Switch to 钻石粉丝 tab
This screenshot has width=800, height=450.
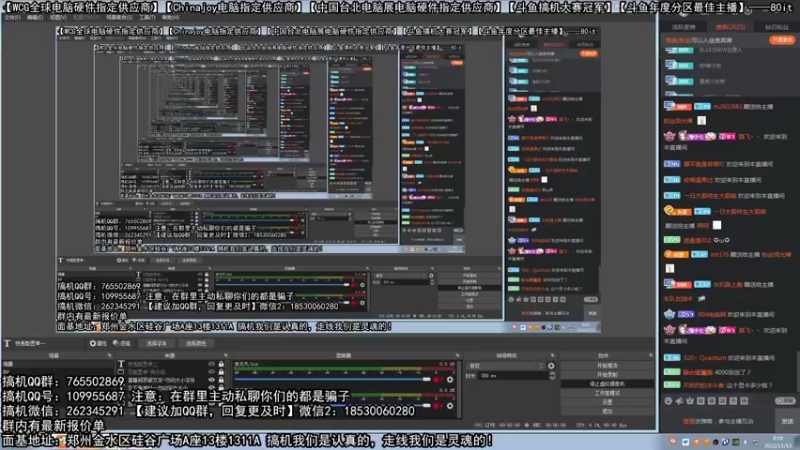click(x=776, y=27)
